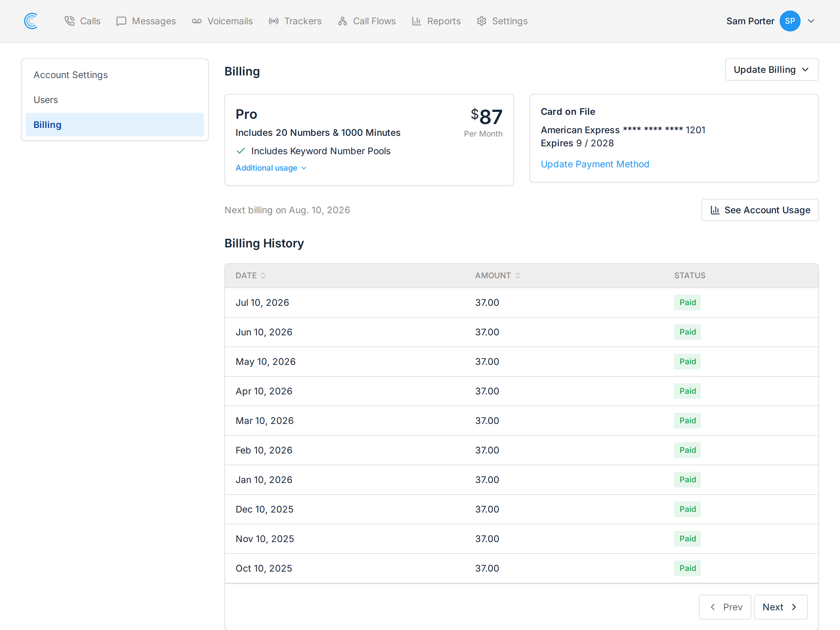The width and height of the screenshot is (840, 630).
Task: Open Reports via the bar chart icon
Action: point(417,21)
